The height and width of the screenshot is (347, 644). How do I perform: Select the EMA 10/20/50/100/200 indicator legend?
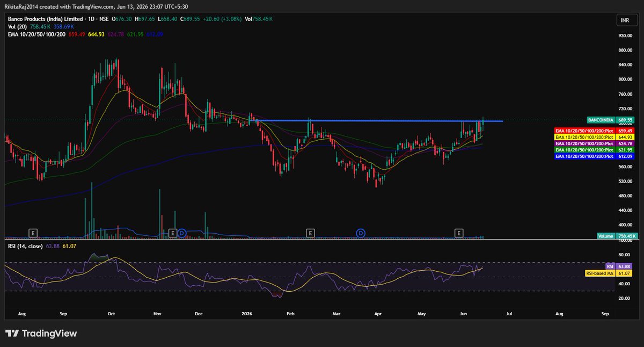(x=36, y=34)
